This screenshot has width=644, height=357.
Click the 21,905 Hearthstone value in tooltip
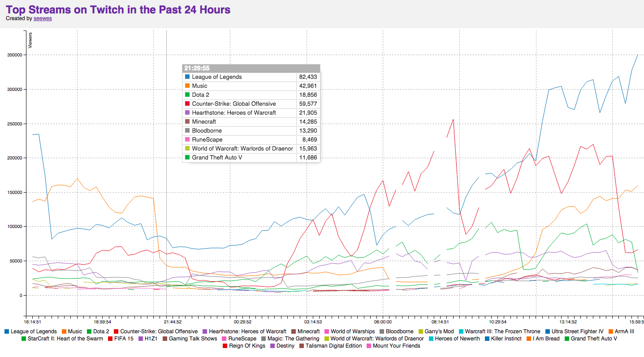308,113
